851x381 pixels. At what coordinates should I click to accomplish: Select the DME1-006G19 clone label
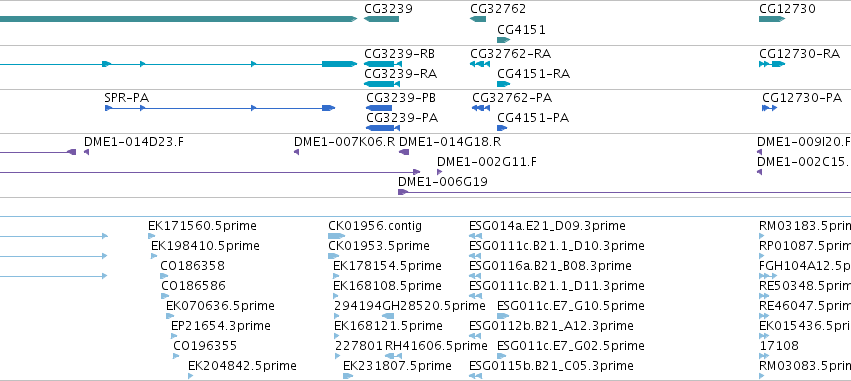coord(443,182)
